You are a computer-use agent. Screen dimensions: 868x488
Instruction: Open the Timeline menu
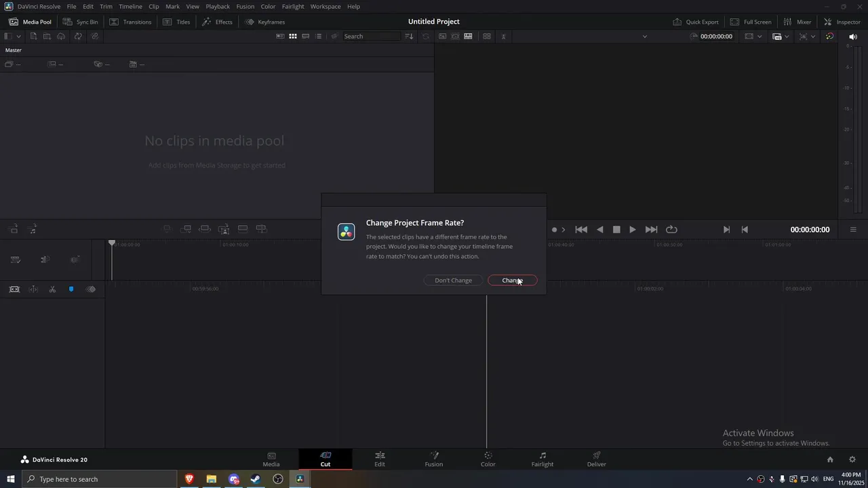[130, 6]
